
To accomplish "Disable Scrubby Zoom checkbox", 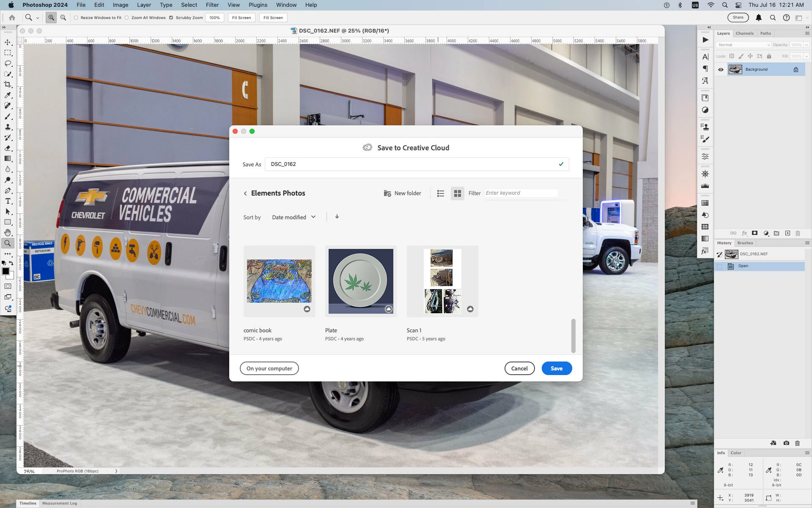I will point(171,18).
